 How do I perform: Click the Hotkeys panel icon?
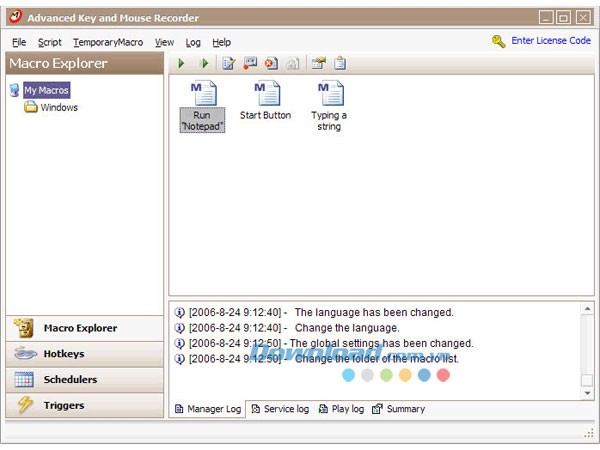tap(25, 353)
